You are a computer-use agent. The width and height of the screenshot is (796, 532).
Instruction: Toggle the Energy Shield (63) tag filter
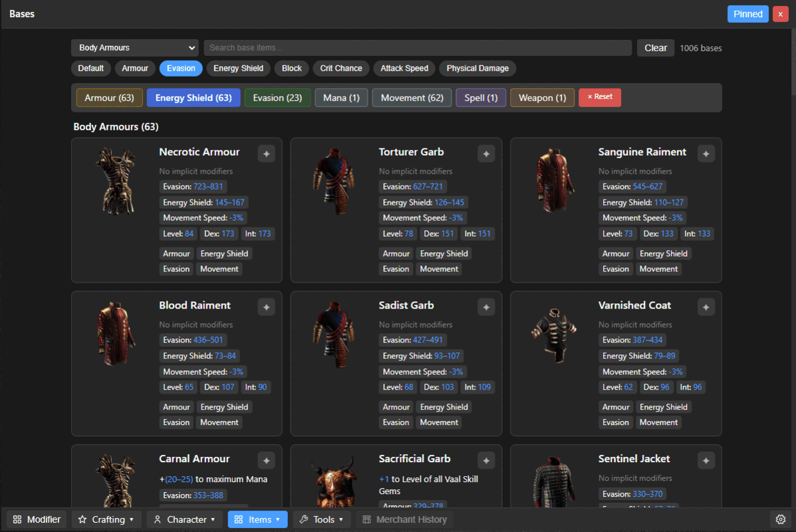click(x=194, y=98)
